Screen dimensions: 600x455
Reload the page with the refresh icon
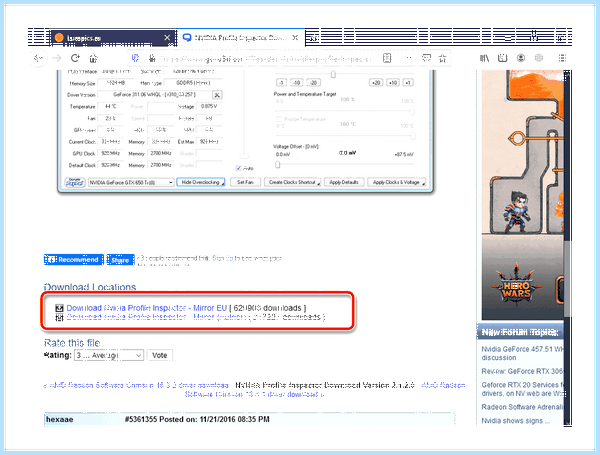click(x=75, y=58)
